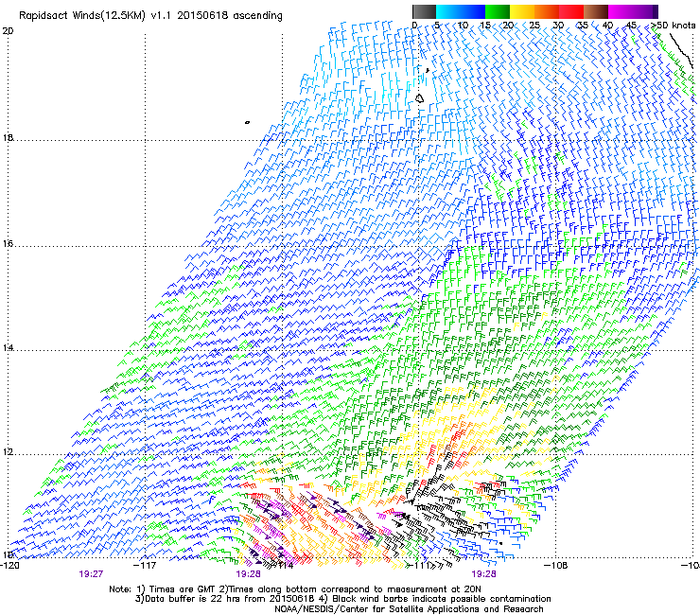Click the blue 10-15 knots legend segment
Screen dimensions: 700x615
(473, 11)
